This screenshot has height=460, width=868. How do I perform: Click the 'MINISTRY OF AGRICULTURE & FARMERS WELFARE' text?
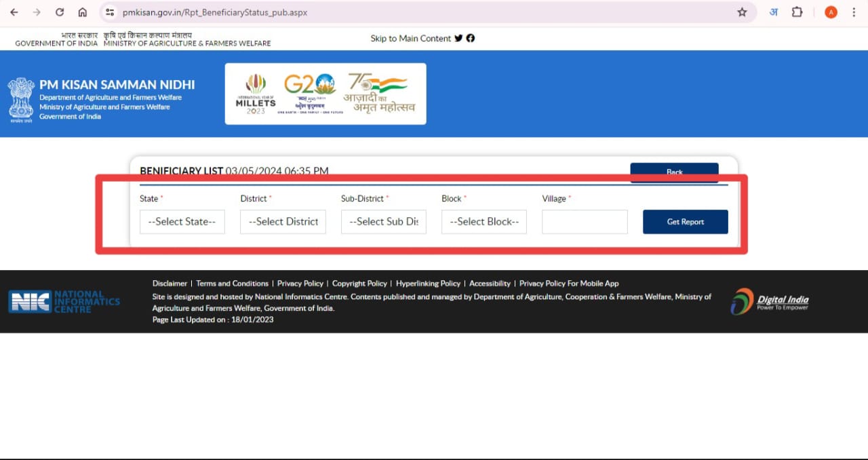pyautogui.click(x=187, y=43)
